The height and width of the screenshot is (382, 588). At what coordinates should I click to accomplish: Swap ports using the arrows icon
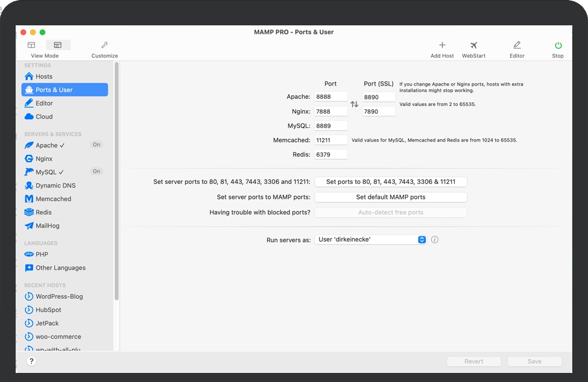tap(355, 104)
